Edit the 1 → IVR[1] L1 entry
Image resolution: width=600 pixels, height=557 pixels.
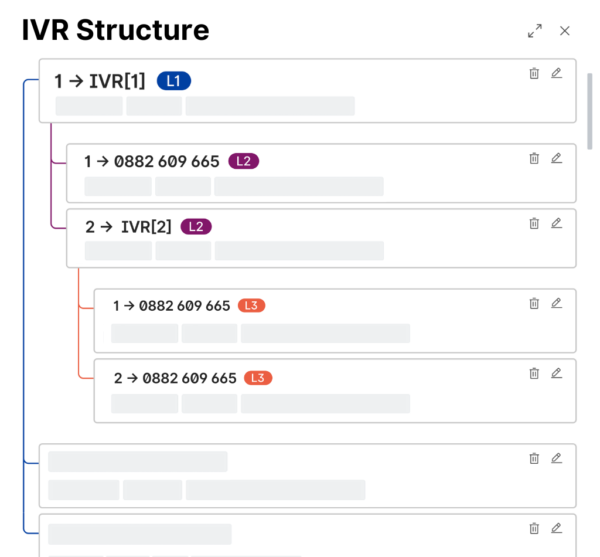click(557, 73)
